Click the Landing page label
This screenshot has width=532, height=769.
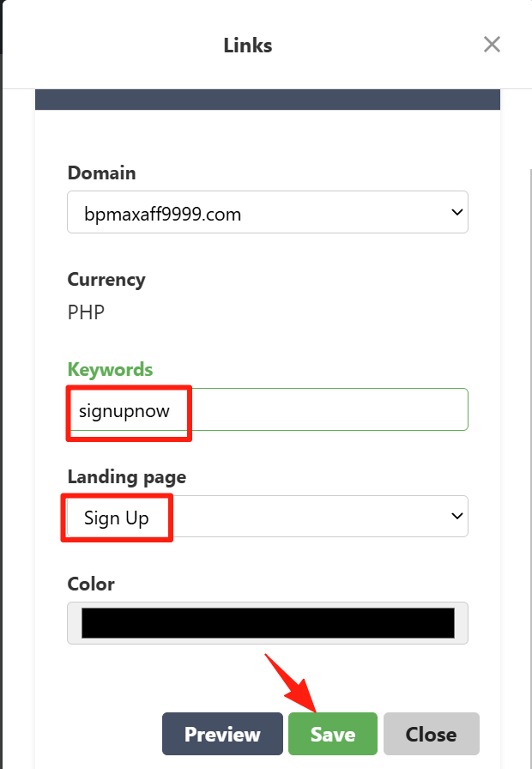click(126, 477)
